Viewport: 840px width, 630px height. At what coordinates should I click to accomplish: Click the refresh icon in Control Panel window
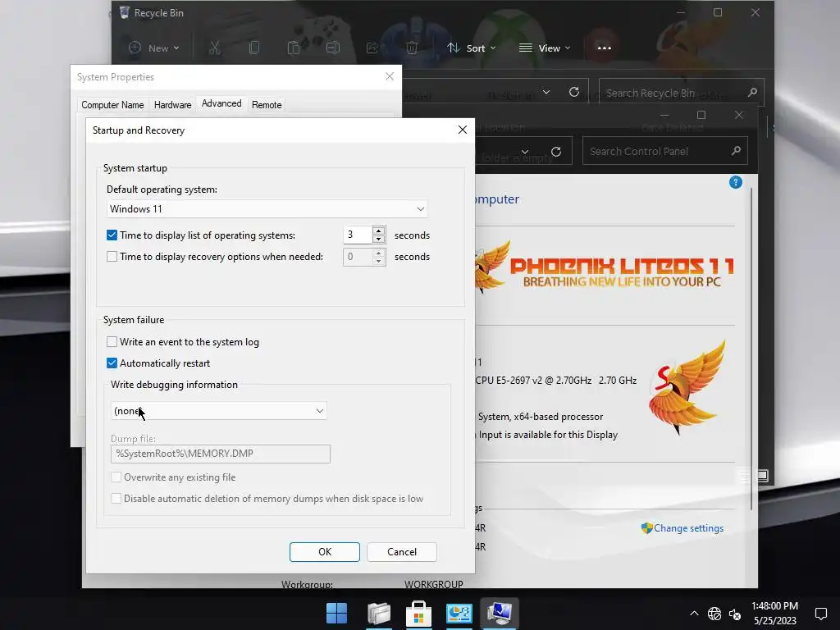pyautogui.click(x=556, y=152)
